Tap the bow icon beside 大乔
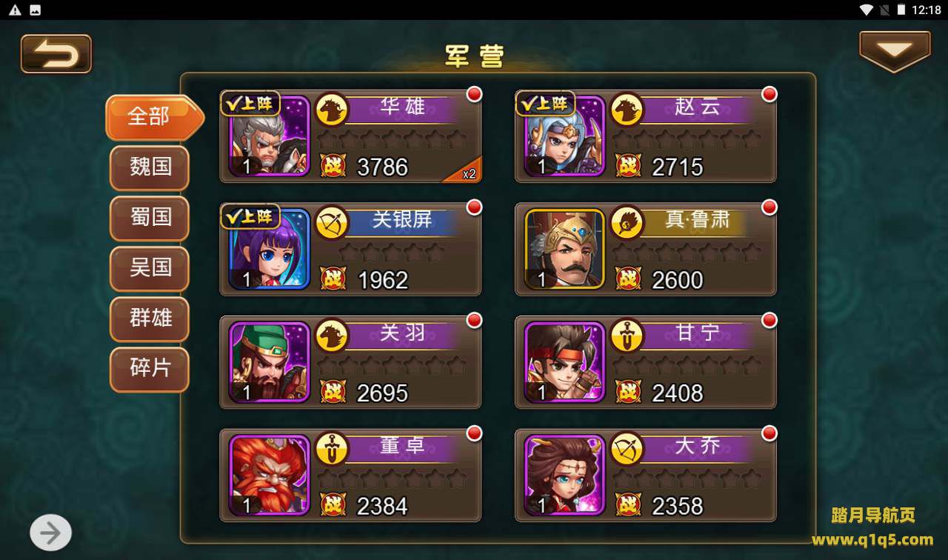The height and width of the screenshot is (560, 948). tap(627, 448)
